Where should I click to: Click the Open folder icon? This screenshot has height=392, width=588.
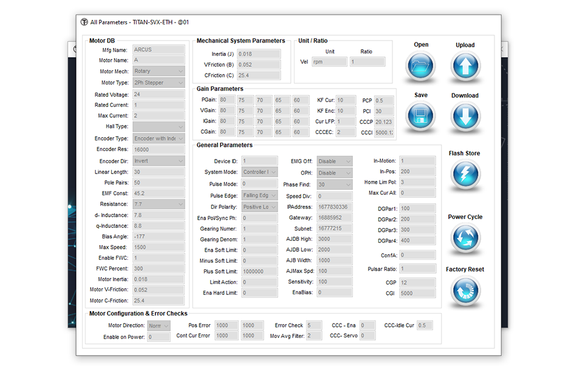tap(420, 67)
